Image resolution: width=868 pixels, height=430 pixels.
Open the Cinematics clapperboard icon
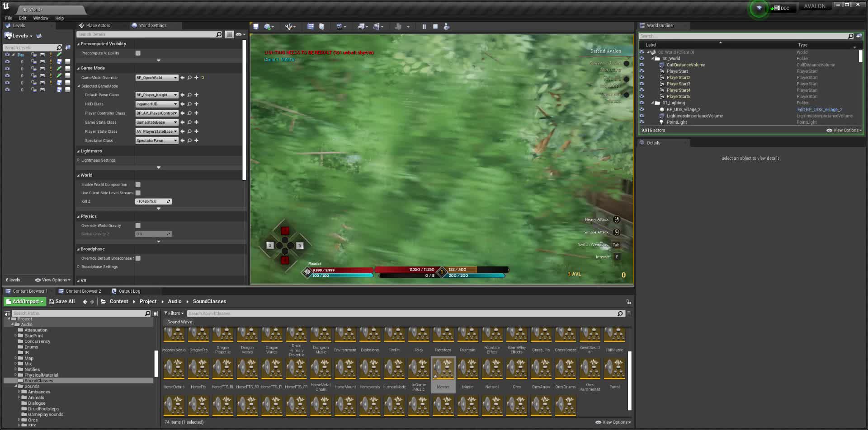(x=377, y=27)
